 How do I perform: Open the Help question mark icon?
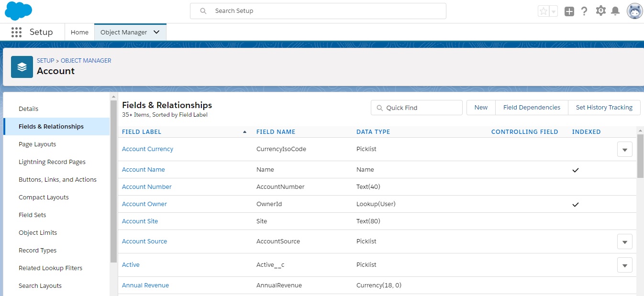(584, 11)
